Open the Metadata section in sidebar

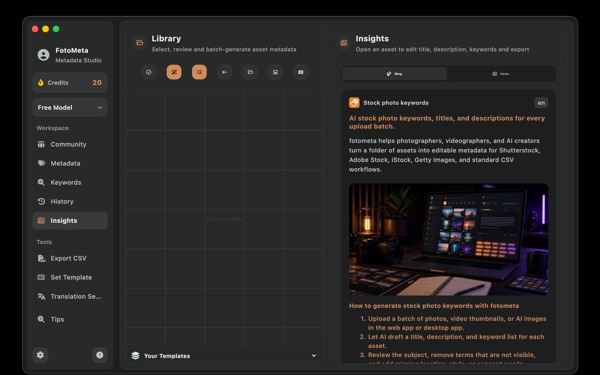70,163
